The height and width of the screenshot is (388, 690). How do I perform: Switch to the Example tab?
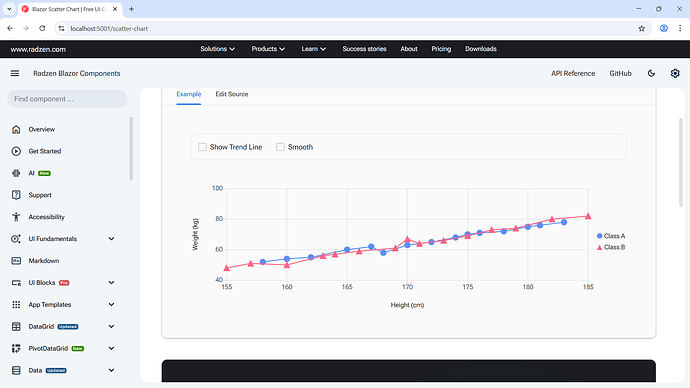pyautogui.click(x=189, y=94)
